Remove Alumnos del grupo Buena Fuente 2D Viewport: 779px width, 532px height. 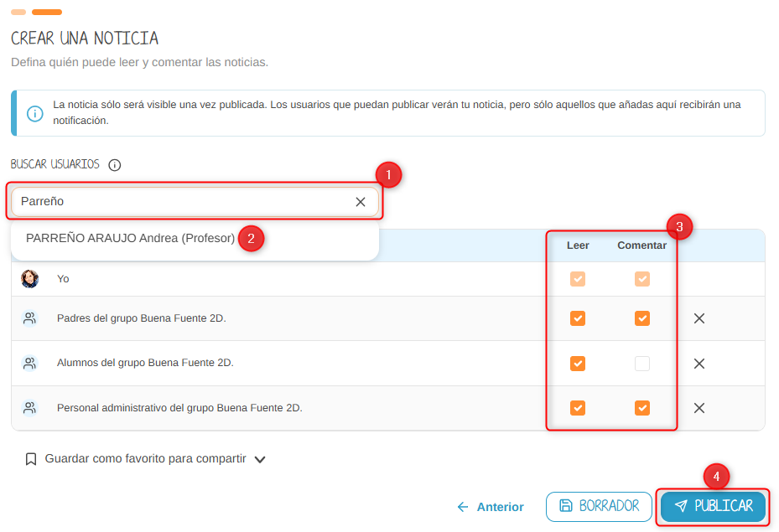tap(699, 364)
